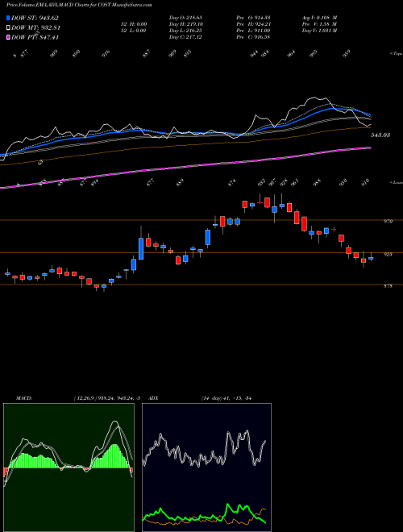This screenshot has height=532, width=403.
Task: Click the Day L: 216.25 value
Action: pos(185,31)
